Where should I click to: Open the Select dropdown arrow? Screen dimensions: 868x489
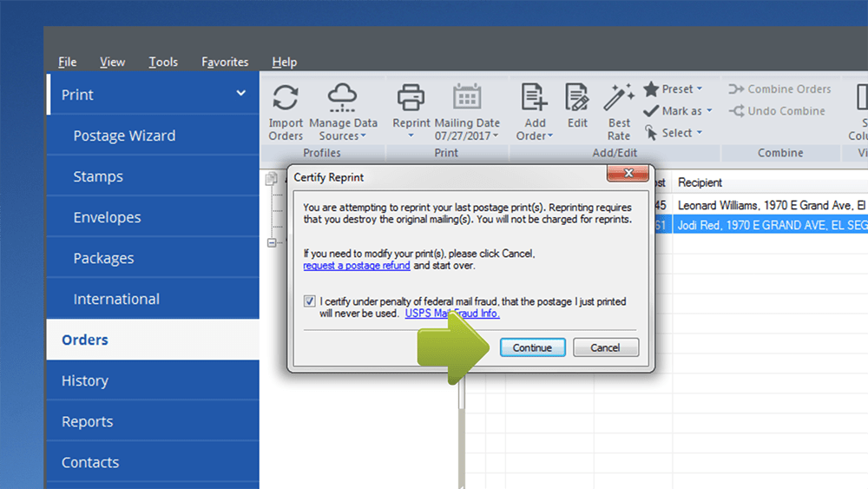pyautogui.click(x=700, y=132)
